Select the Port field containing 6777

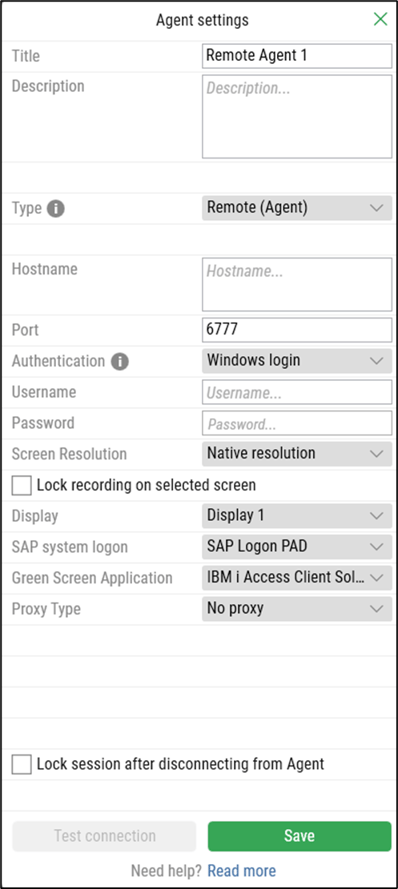(297, 330)
